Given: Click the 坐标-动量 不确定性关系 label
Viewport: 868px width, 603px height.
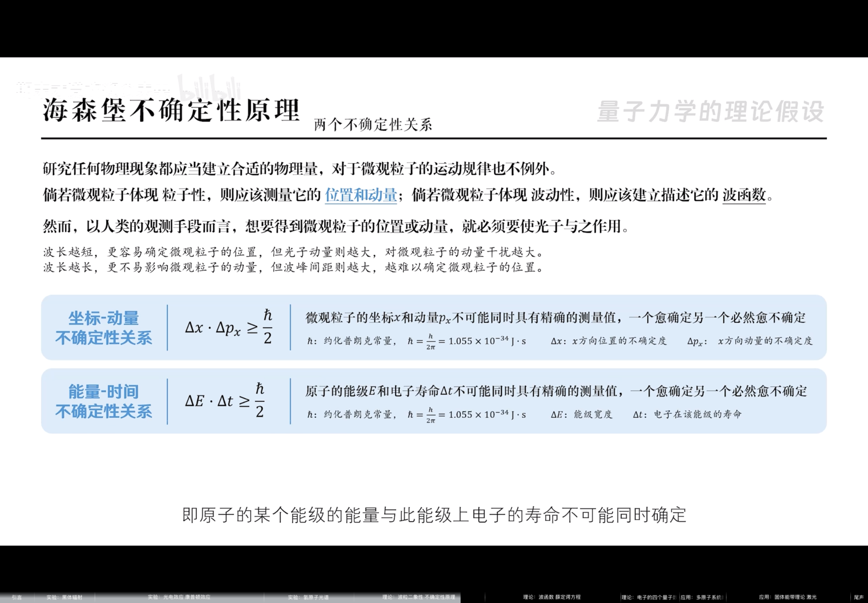Looking at the screenshot, I should pyautogui.click(x=104, y=328).
